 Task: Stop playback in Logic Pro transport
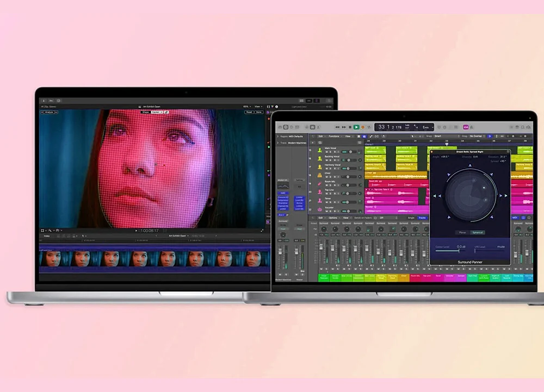point(350,127)
